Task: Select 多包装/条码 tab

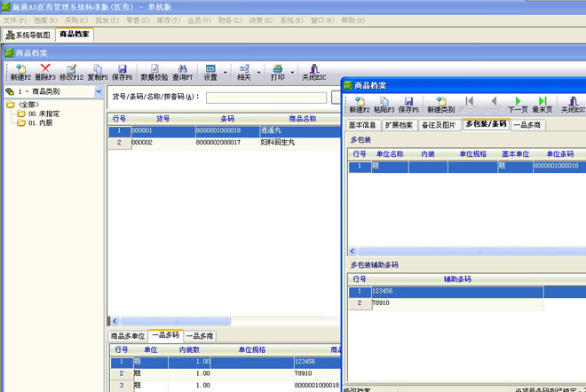Action: click(x=486, y=124)
